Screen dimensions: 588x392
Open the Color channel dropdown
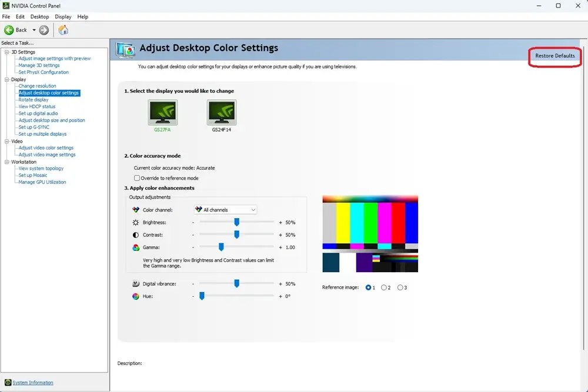pyautogui.click(x=225, y=210)
